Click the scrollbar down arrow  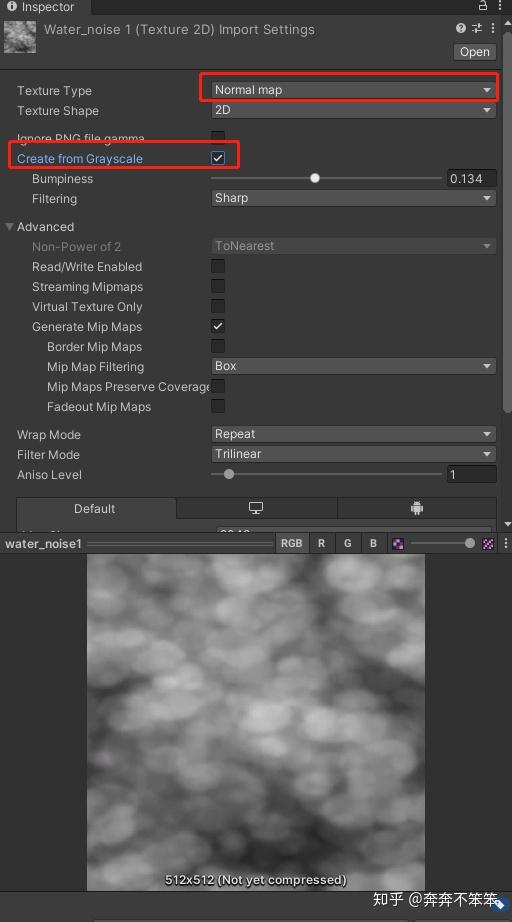tap(507, 524)
